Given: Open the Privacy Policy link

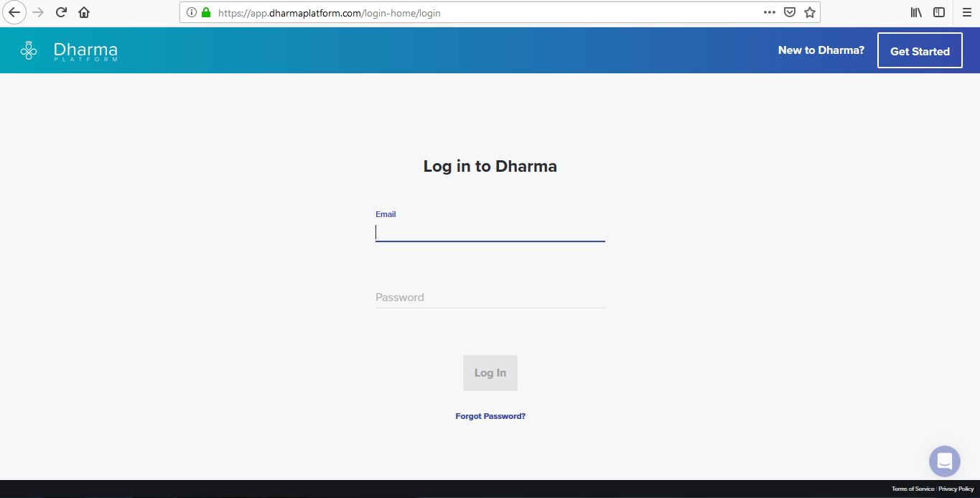Looking at the screenshot, I should [956, 489].
